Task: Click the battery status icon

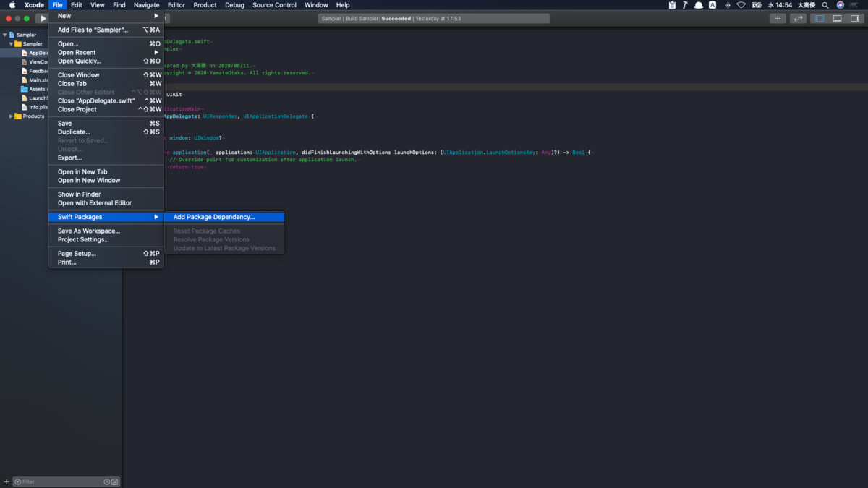Action: [757, 5]
